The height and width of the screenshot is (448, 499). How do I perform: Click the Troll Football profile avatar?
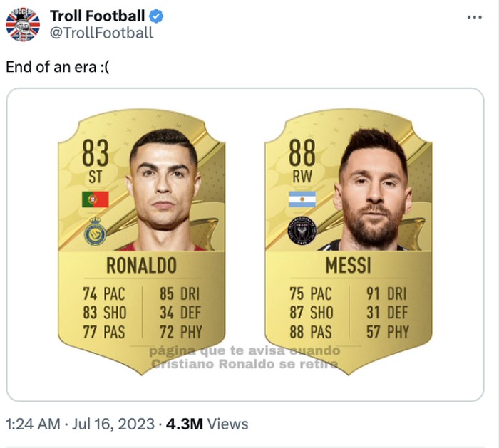coord(23,24)
